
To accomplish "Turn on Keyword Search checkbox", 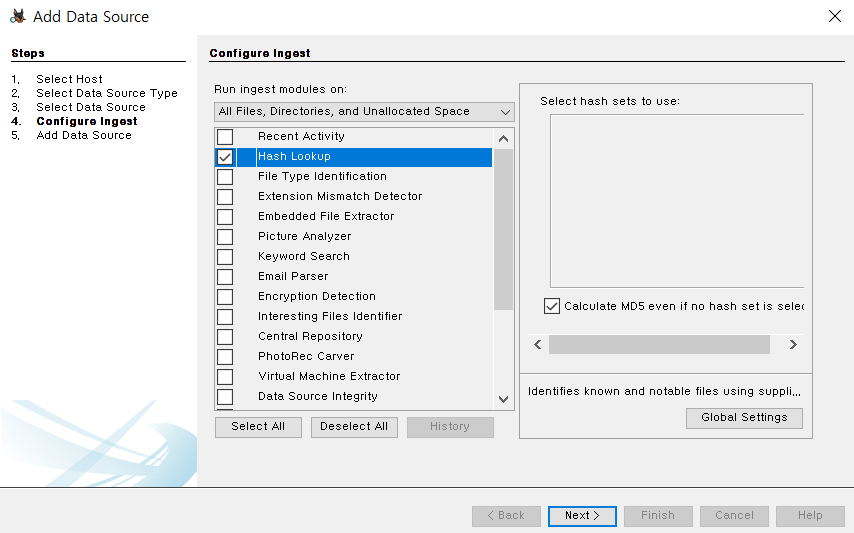I will point(225,256).
